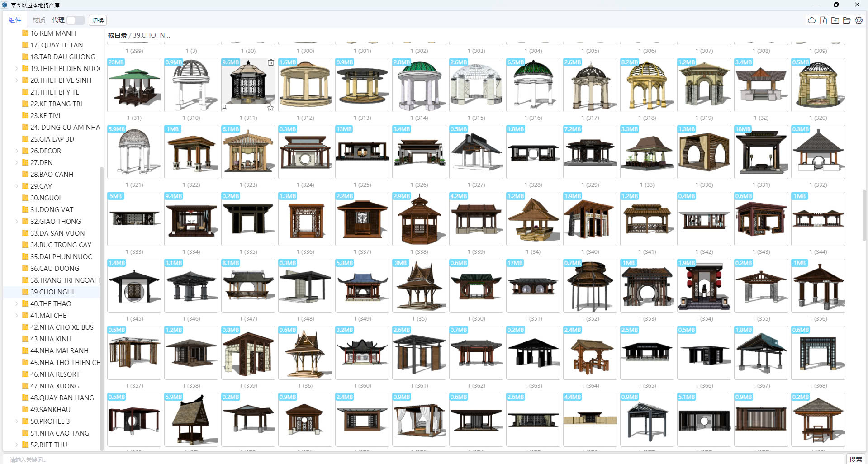Select the 1 (338) gazebo thumbnail

[419, 219]
